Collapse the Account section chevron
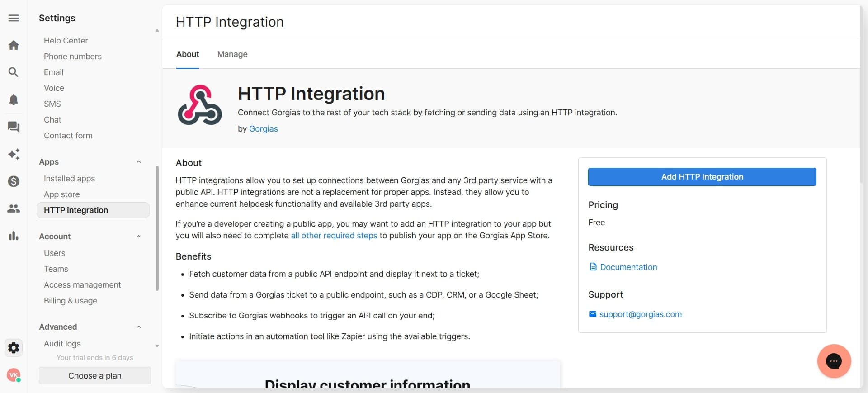 point(139,237)
